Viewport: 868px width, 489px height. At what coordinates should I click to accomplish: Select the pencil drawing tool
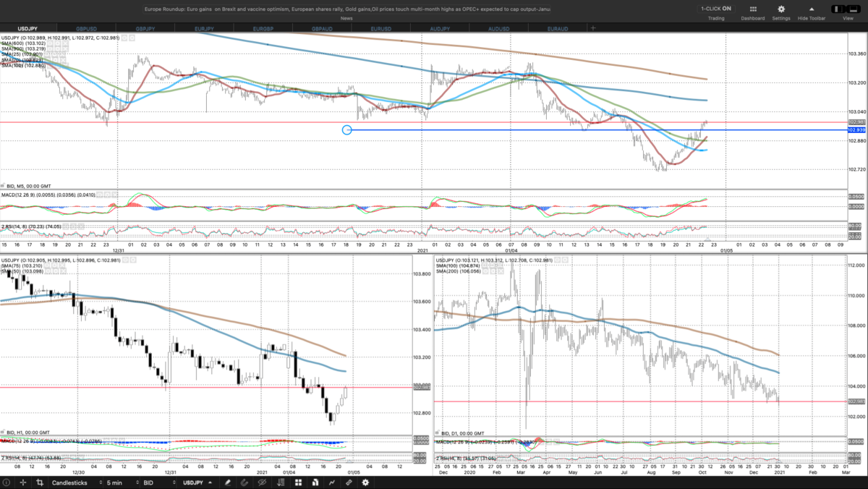(x=228, y=482)
